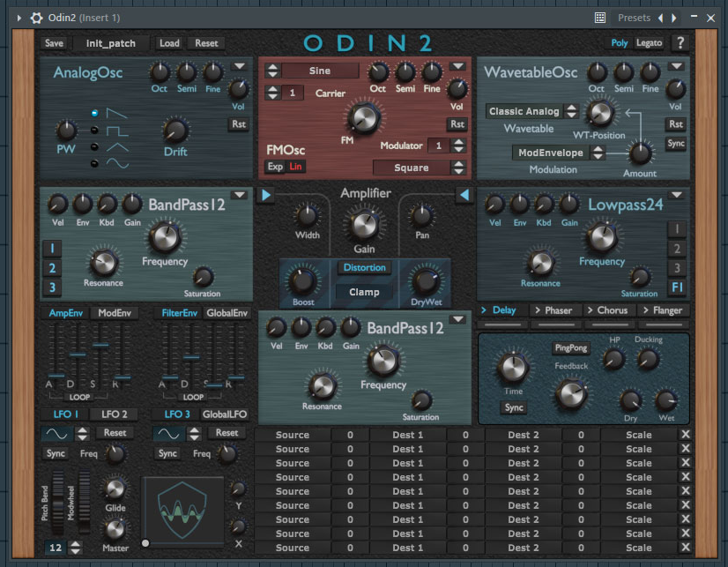The width and height of the screenshot is (728, 567).
Task: Select the triangle waveform in AnalogOsc
Action: pyautogui.click(x=94, y=146)
